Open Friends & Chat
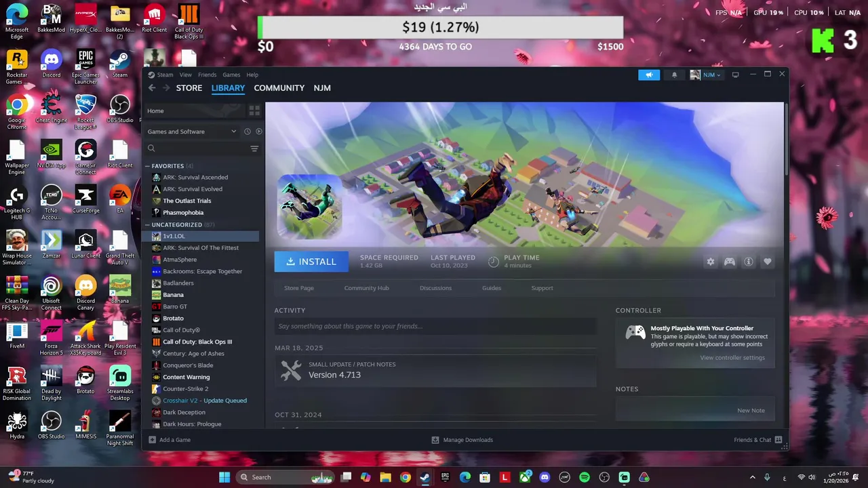 coord(757,440)
